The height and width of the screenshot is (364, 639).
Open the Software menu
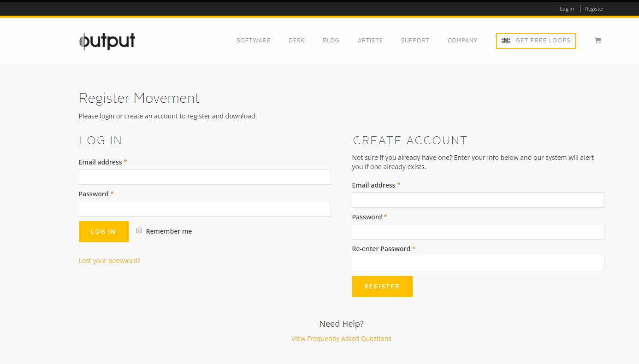coord(254,41)
